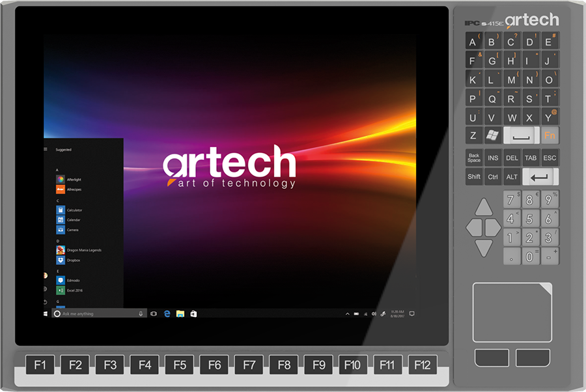Viewport: 586px width, 392px height.
Task: Tap the Back Space key
Action: [474, 158]
